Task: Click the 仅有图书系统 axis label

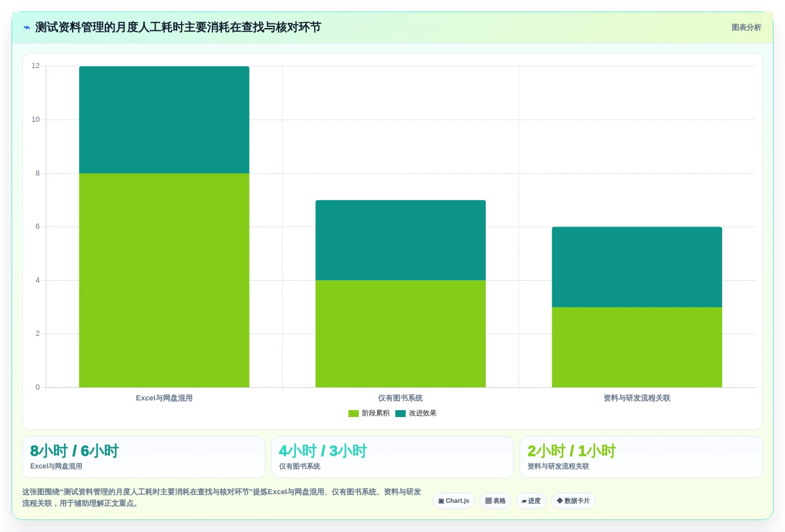Action: pyautogui.click(x=401, y=398)
